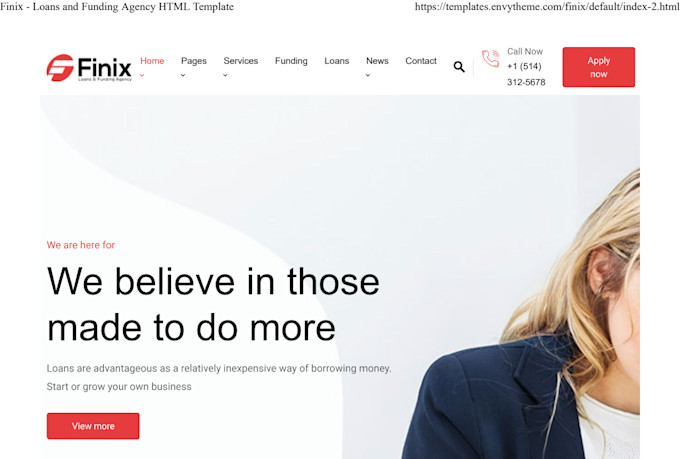
Task: Open the Loans nav link
Action: click(x=337, y=61)
